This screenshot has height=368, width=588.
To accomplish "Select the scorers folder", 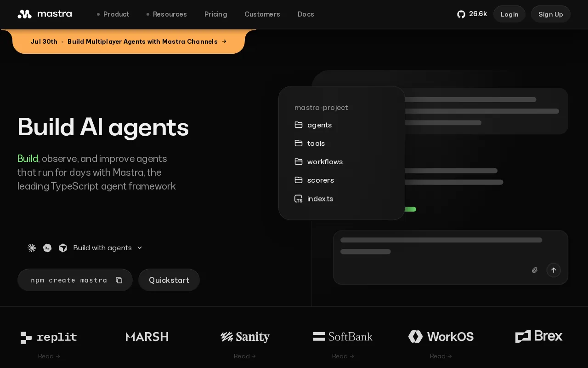I will click(x=314, y=180).
